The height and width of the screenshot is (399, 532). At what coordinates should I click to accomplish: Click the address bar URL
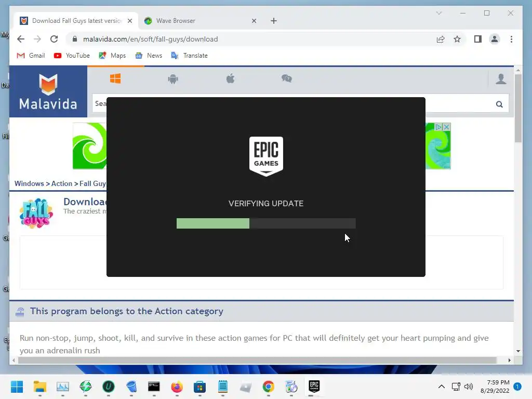point(150,39)
